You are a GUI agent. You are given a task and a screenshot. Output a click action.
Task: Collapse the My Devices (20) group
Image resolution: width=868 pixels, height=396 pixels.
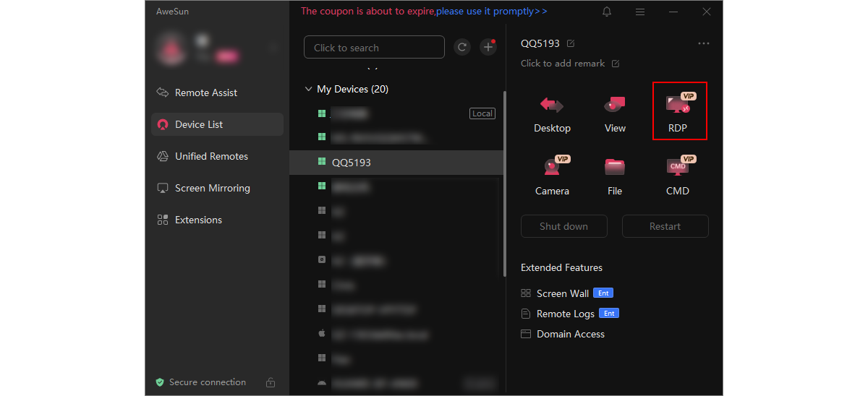pos(309,89)
